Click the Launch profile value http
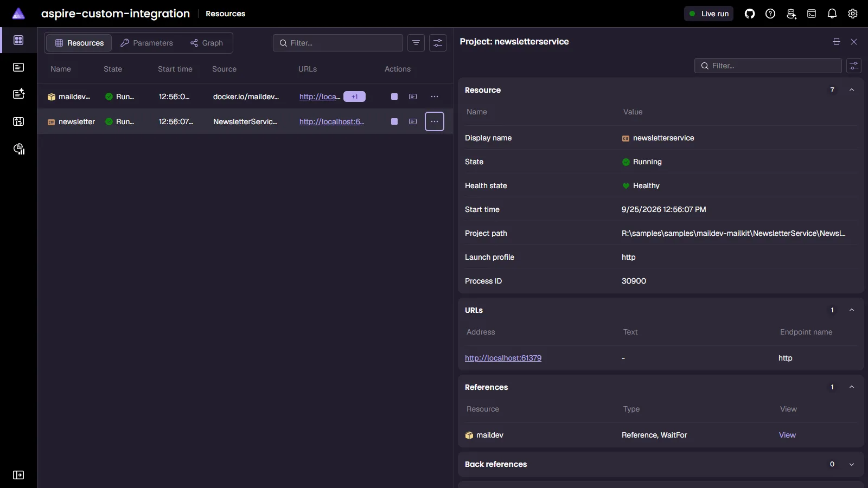868x488 pixels. [x=628, y=257]
